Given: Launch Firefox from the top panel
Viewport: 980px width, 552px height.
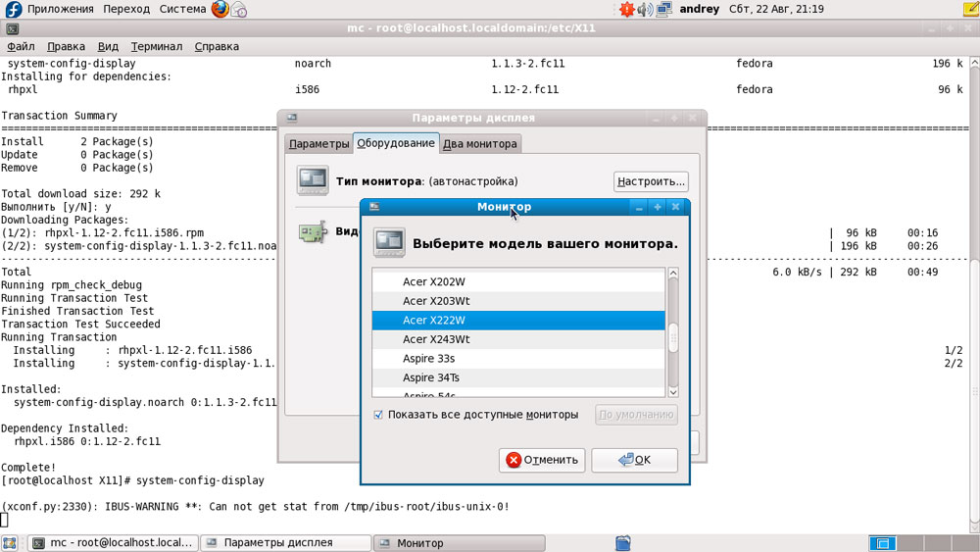Looking at the screenshot, I should tap(220, 10).
